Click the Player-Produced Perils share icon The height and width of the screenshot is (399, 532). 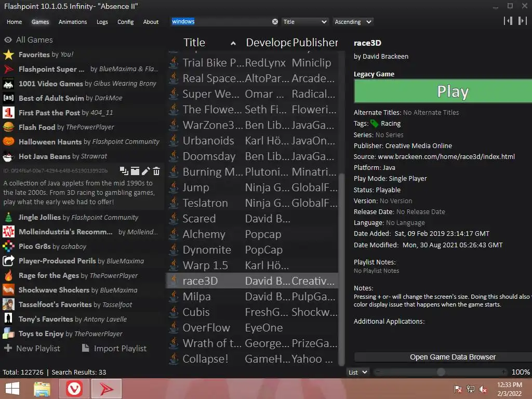(8, 261)
